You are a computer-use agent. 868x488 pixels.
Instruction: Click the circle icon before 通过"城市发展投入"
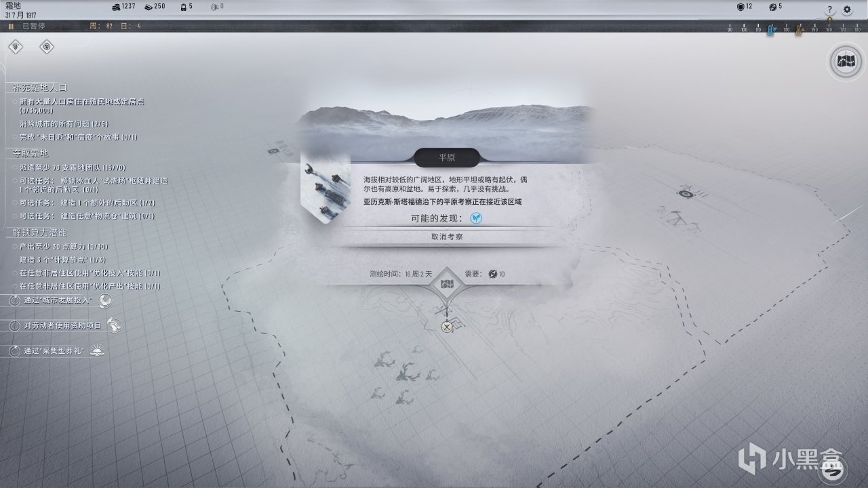click(x=15, y=300)
